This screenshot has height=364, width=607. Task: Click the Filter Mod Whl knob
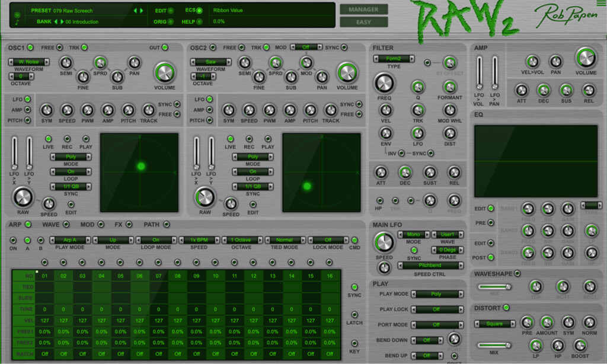click(449, 110)
